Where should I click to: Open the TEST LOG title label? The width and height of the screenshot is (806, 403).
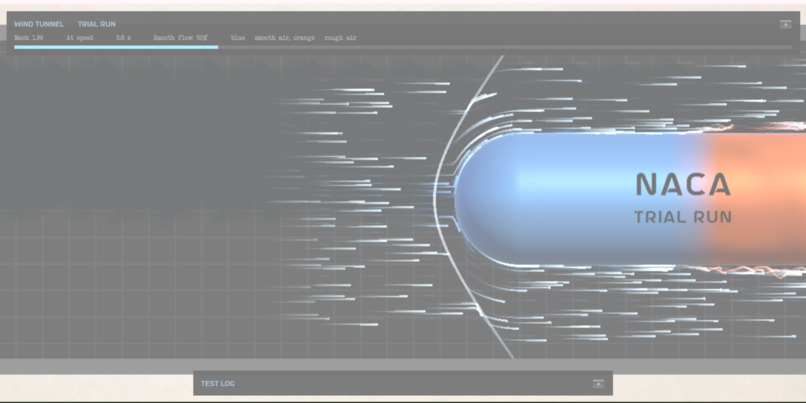[x=218, y=383]
